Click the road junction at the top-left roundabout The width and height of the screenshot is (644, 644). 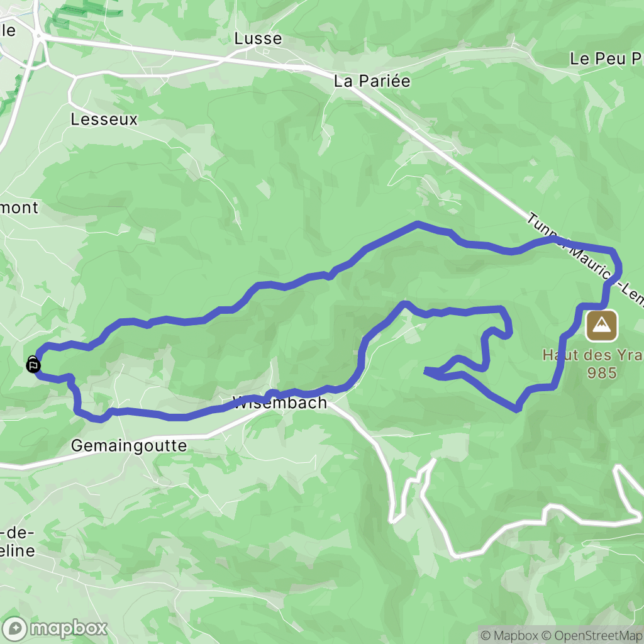(x=39, y=37)
